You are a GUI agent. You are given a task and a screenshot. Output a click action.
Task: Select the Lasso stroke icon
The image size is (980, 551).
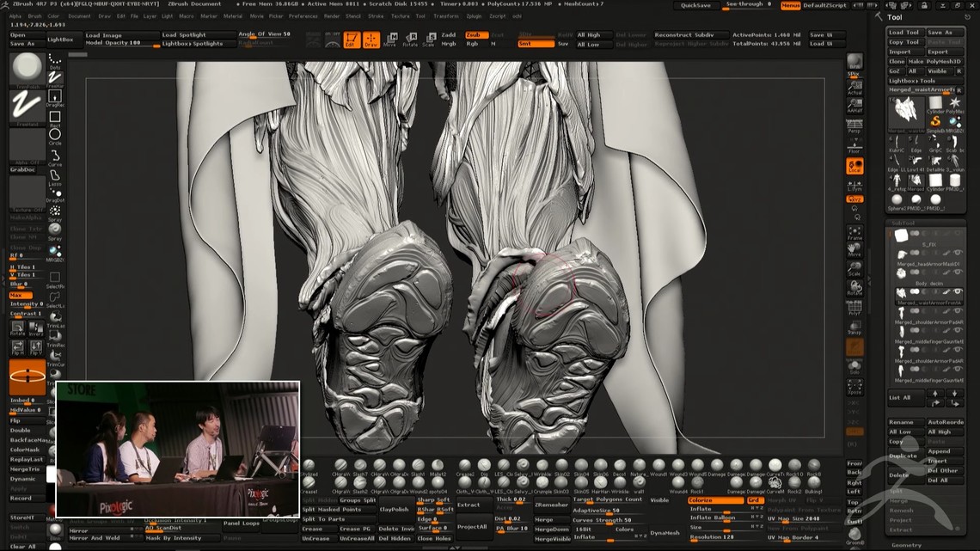tap(55, 176)
